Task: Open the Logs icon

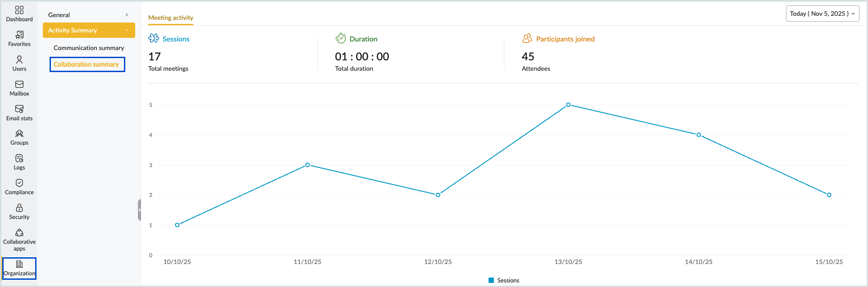Action: point(19,159)
